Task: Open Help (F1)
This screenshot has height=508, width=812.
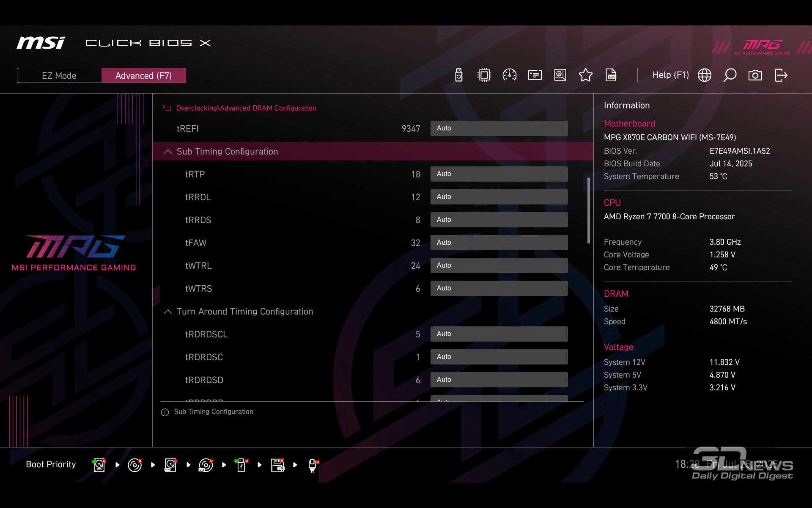Action: pyautogui.click(x=671, y=75)
